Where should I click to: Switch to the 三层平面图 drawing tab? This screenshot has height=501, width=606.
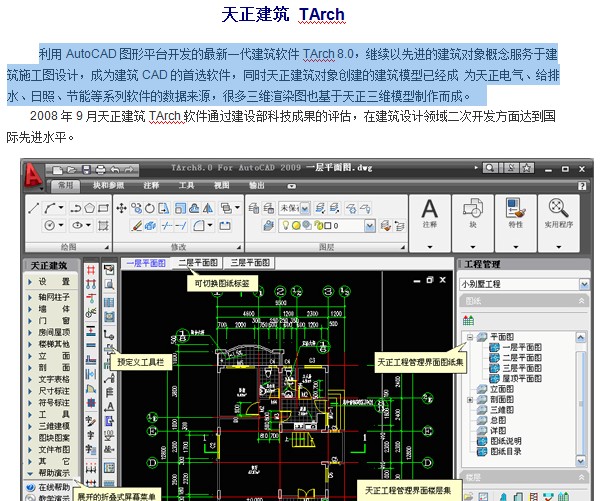[250, 263]
